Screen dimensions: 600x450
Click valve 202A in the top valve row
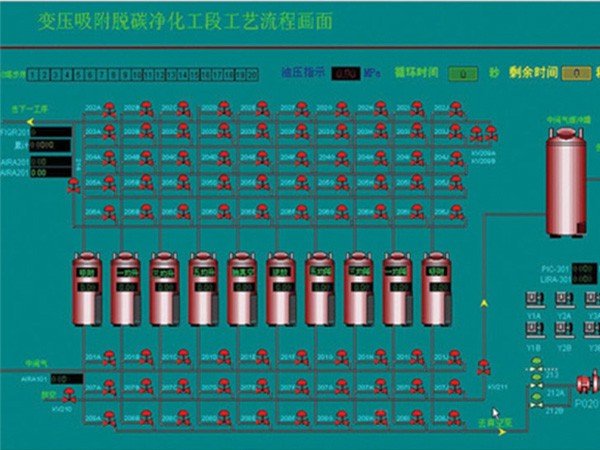pos(108,109)
